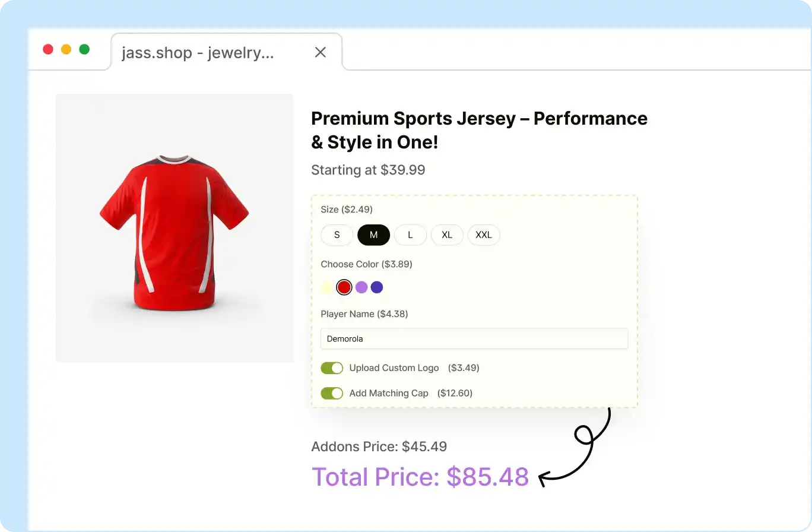Image resolution: width=812 pixels, height=532 pixels.
Task: Turn off the Add Matching Cap toggle
Action: pos(332,393)
